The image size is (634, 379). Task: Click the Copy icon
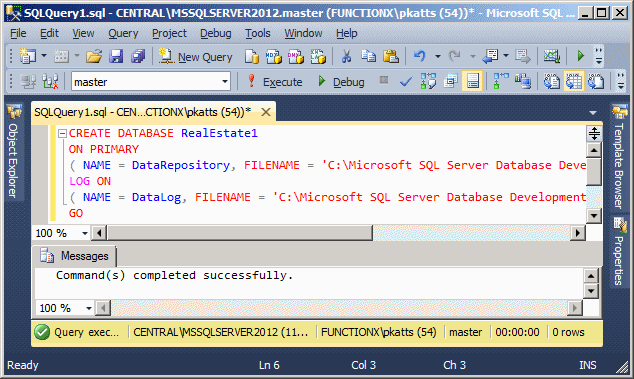coord(368,56)
